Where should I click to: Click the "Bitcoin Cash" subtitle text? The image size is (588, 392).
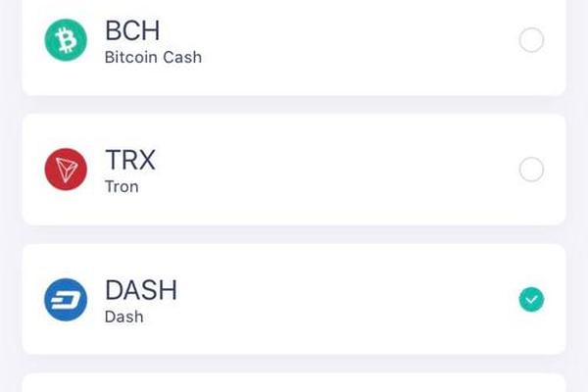[x=153, y=58]
